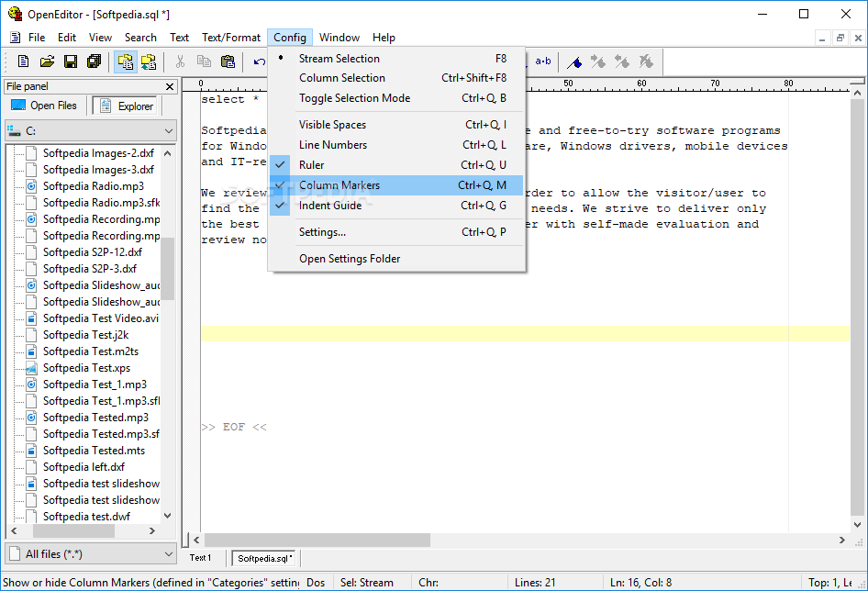
Task: Select Softpedia test.dwf file
Action: [x=86, y=517]
